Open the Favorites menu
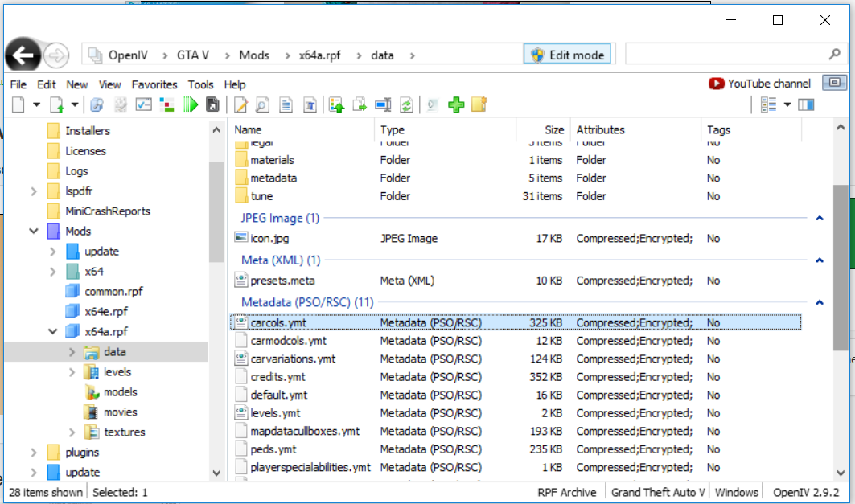Viewport: 855px width, 504px height. pyautogui.click(x=154, y=84)
